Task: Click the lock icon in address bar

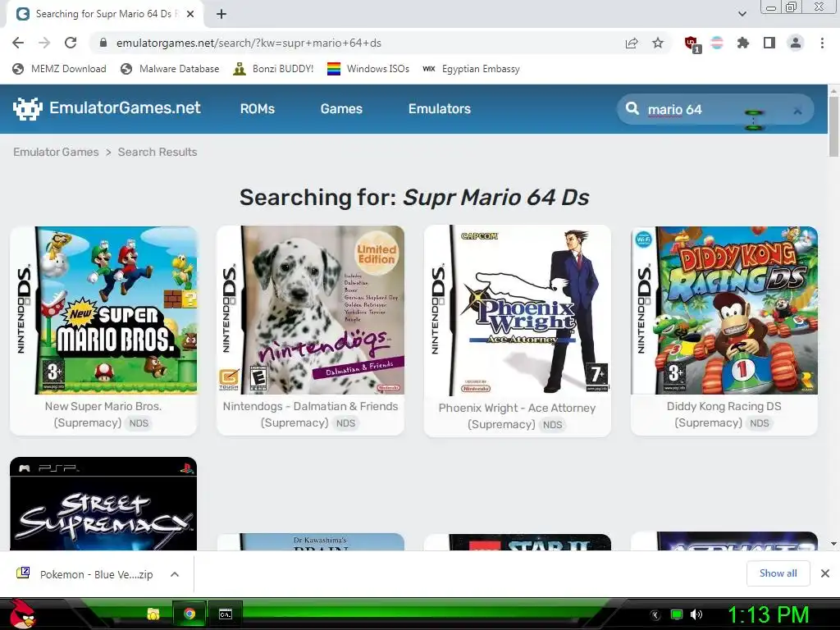Action: tap(103, 43)
